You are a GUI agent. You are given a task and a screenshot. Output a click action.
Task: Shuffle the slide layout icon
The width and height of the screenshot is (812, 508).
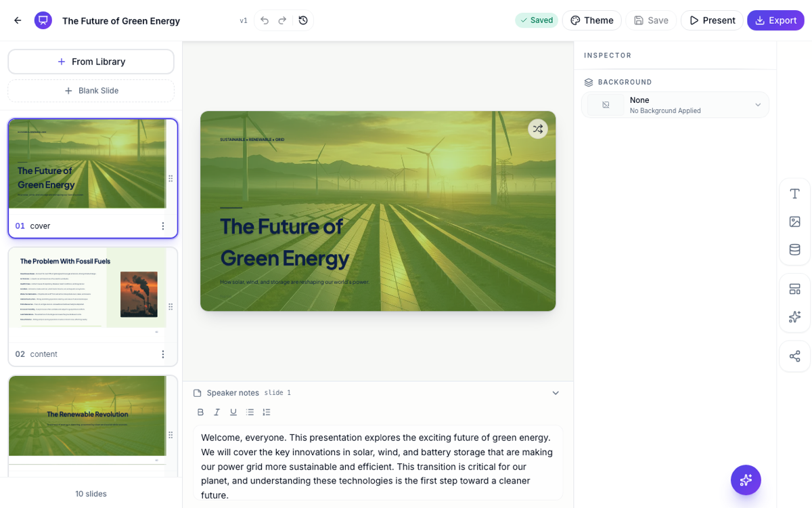[x=538, y=129]
